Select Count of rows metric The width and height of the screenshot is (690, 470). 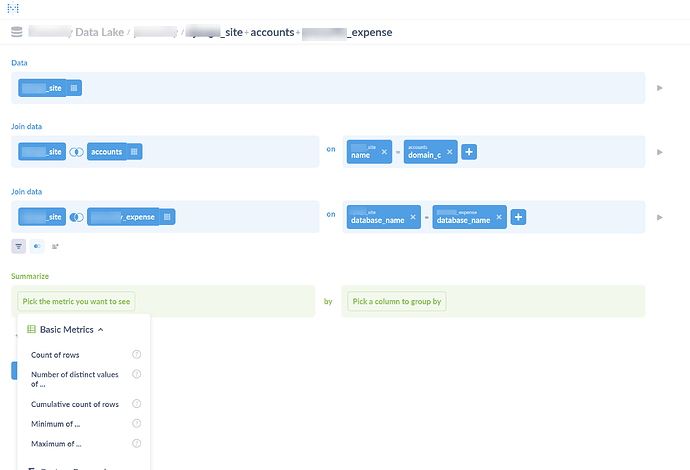[55, 355]
